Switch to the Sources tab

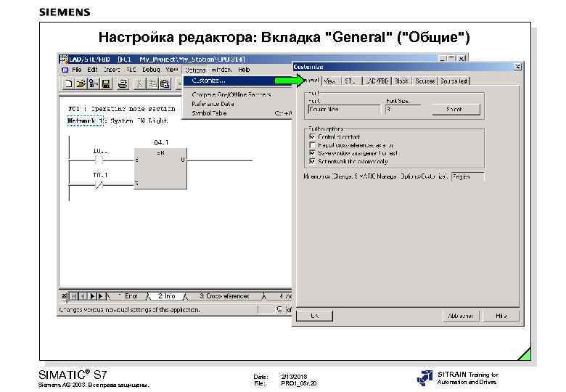pos(424,81)
